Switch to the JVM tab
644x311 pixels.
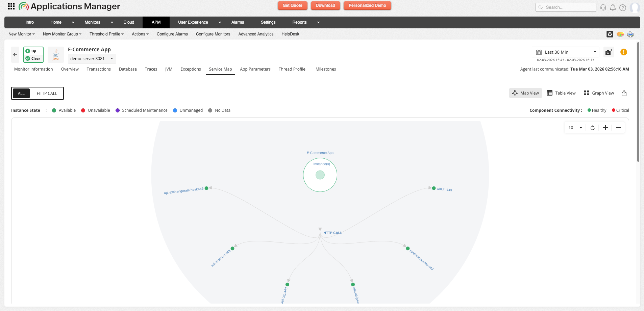[169, 69]
